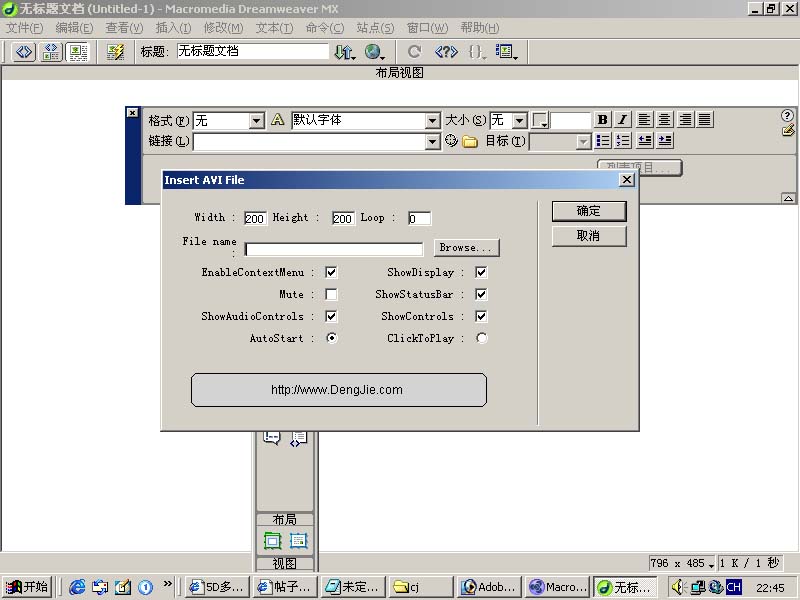800x600 pixels.
Task: Click the quick tag editor pencil icon
Action: pos(788,131)
